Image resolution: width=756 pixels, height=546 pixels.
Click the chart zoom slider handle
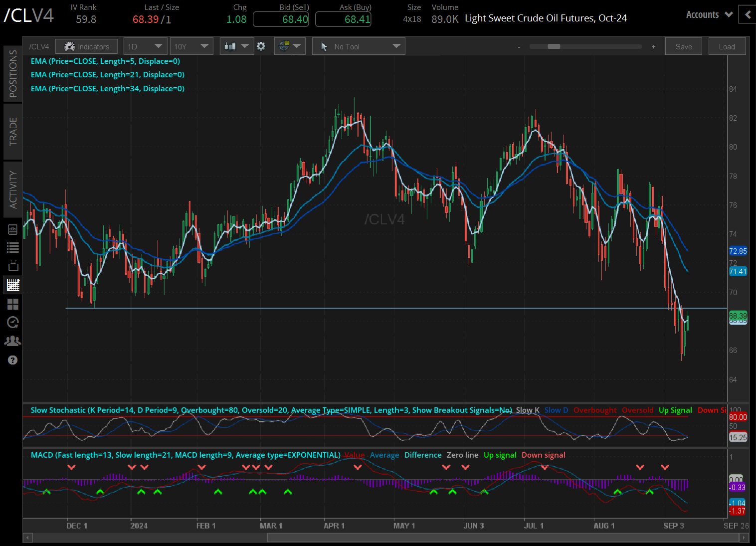point(554,46)
